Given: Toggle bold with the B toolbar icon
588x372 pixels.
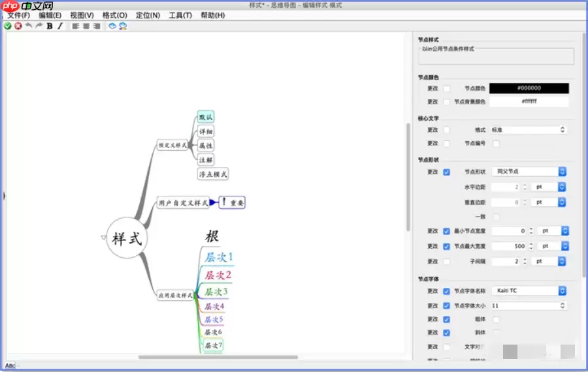Looking at the screenshot, I should coord(50,26).
